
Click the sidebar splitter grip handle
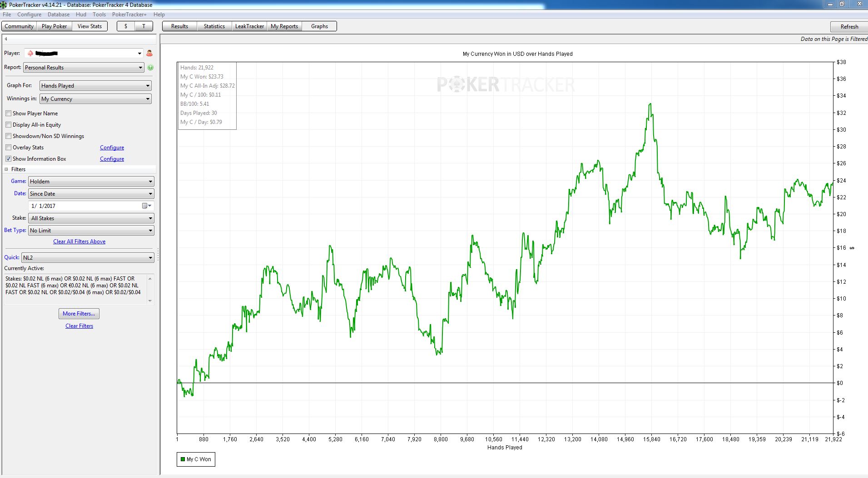pyautogui.click(x=158, y=255)
